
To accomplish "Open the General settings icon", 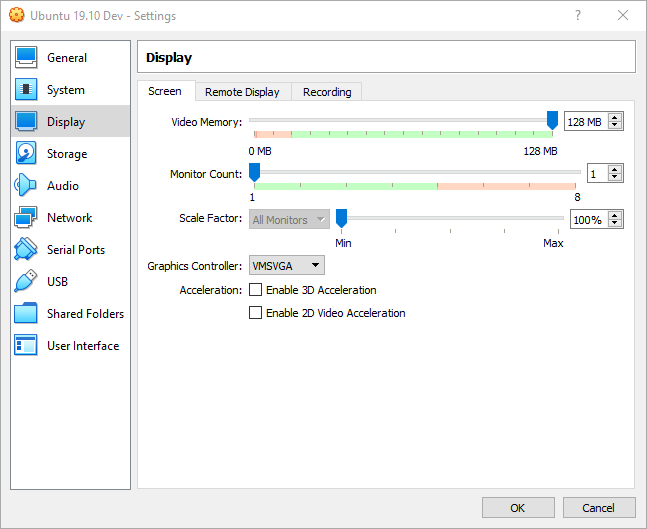I will (x=26, y=57).
